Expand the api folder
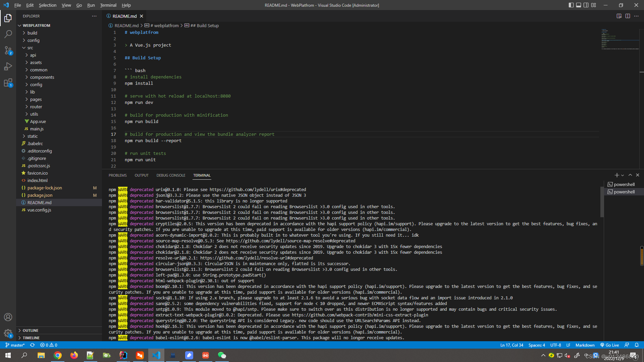This screenshot has width=644, height=362. coord(33,55)
